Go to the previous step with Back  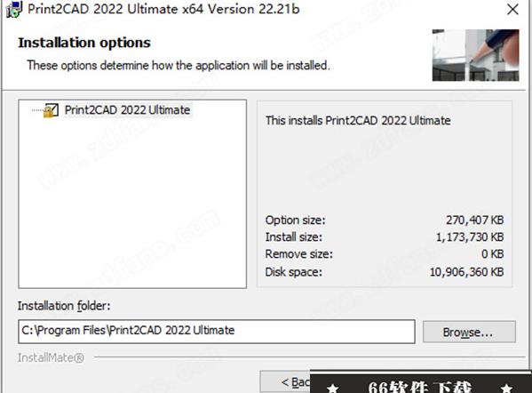click(285, 381)
